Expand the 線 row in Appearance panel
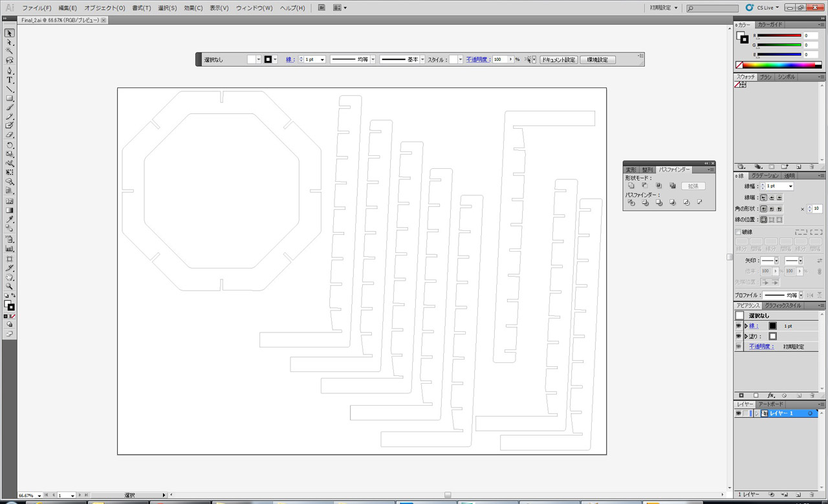828x504 pixels. pos(746,326)
